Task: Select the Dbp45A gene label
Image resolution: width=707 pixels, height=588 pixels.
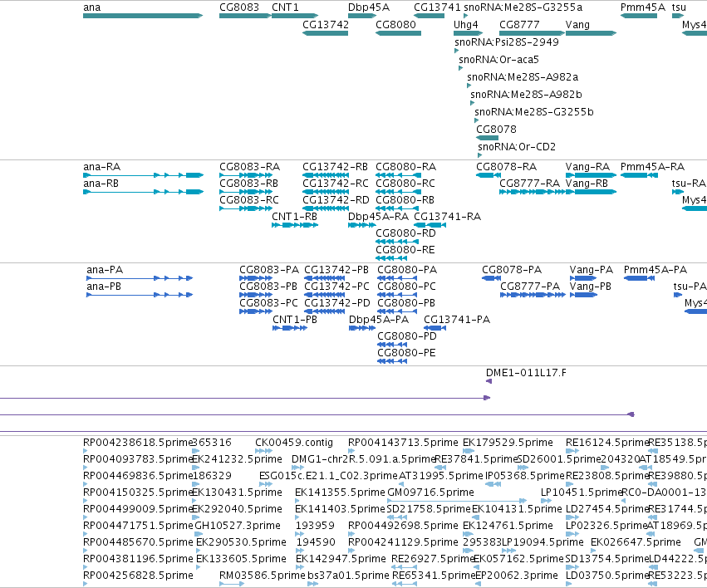Action: (x=369, y=7)
